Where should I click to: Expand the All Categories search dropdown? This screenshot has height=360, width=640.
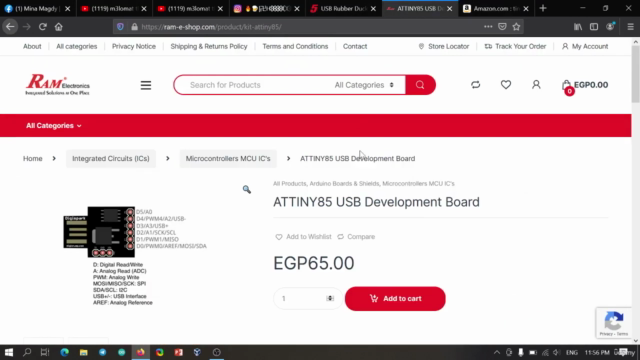pos(364,85)
